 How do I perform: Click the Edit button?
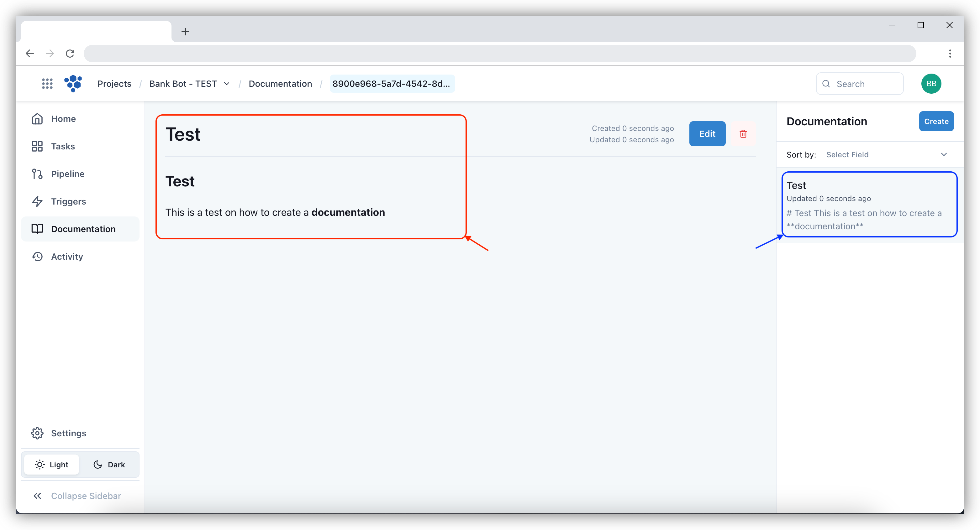[707, 133]
